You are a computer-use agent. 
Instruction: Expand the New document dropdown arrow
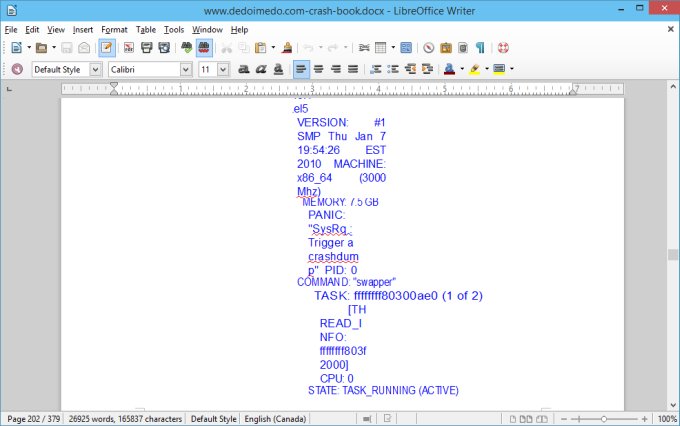click(29, 48)
